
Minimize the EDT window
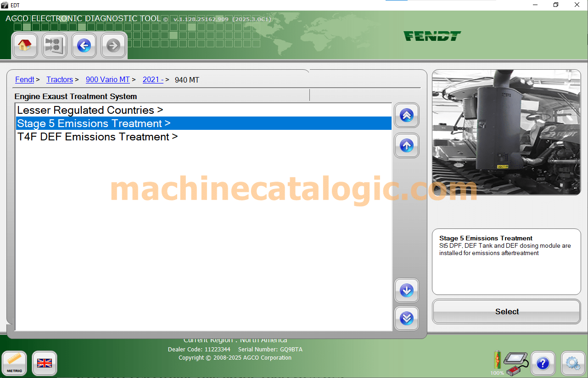tap(535, 5)
